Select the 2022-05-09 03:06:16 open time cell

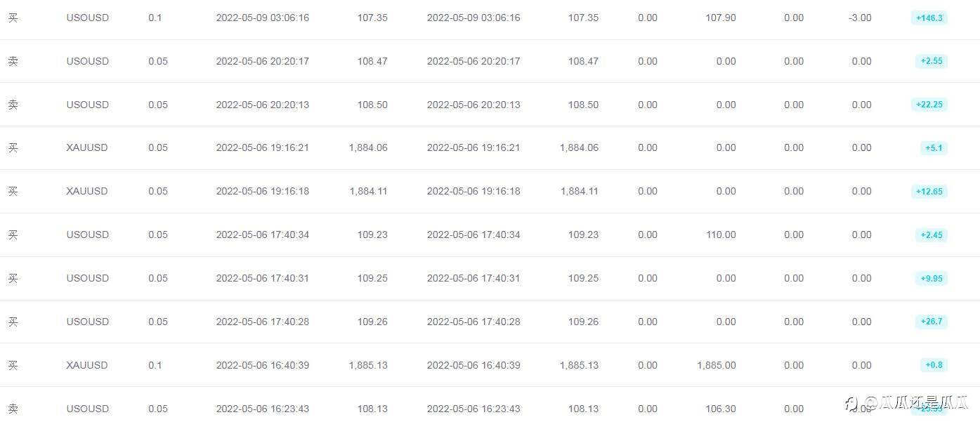pos(262,18)
